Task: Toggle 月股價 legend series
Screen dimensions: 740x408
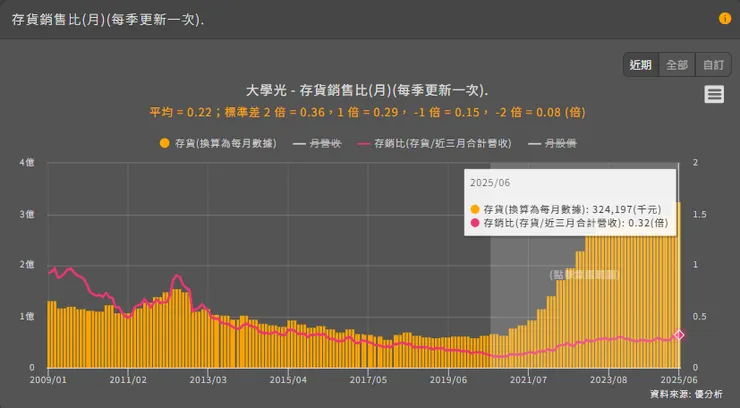Action: point(552,143)
